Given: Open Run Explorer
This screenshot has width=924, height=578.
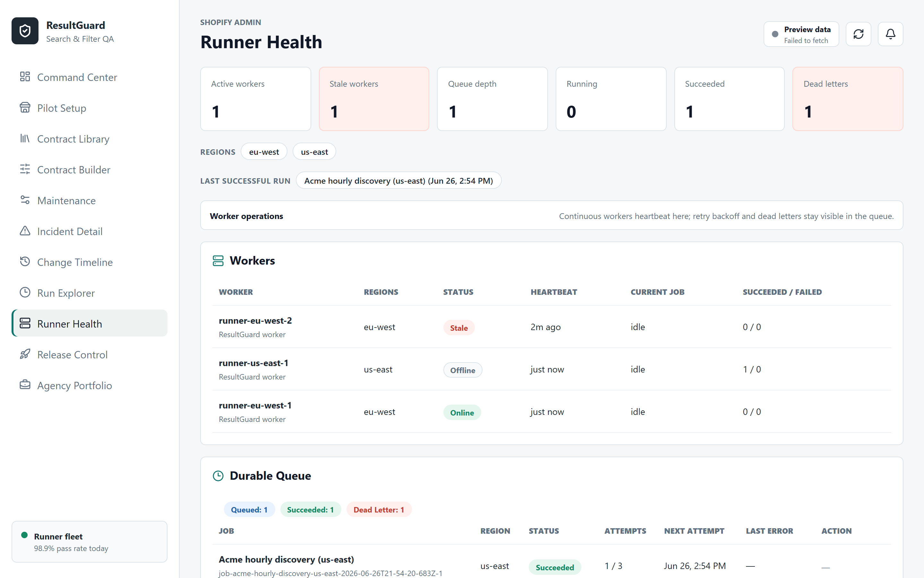Looking at the screenshot, I should [x=89, y=293].
